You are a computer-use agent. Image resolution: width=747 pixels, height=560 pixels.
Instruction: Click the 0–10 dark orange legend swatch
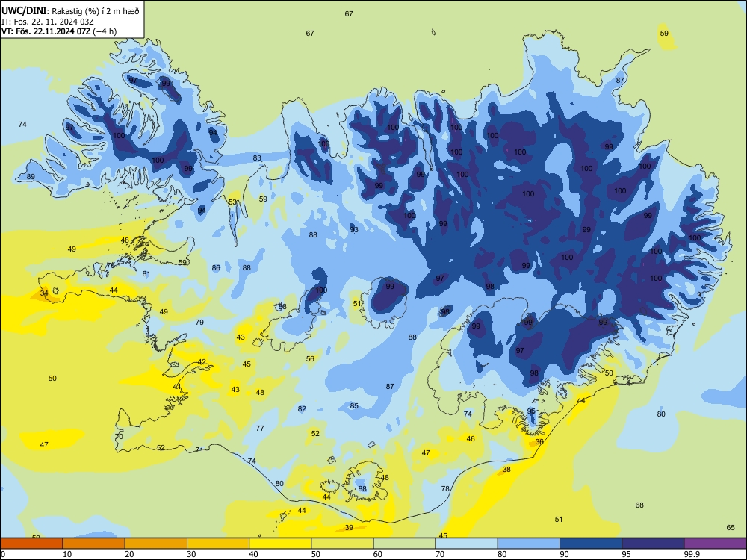click(x=31, y=544)
